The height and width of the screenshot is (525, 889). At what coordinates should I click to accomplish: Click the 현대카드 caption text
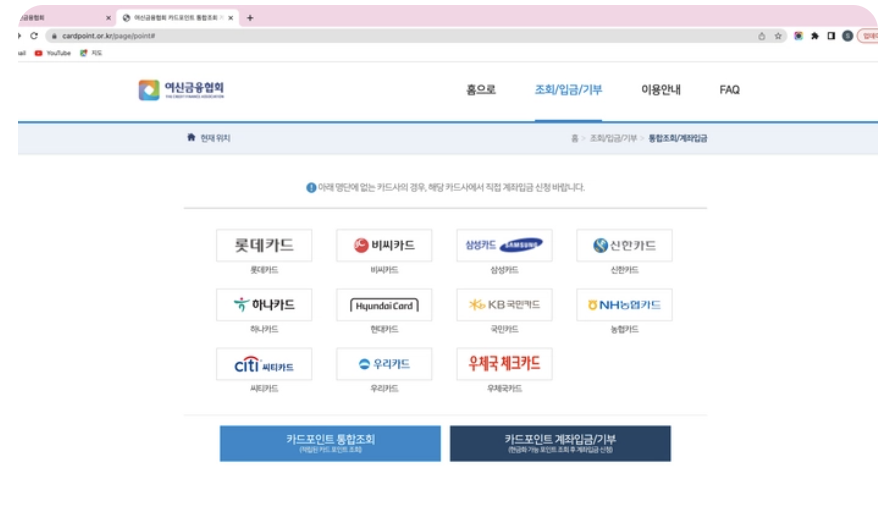coord(384,329)
